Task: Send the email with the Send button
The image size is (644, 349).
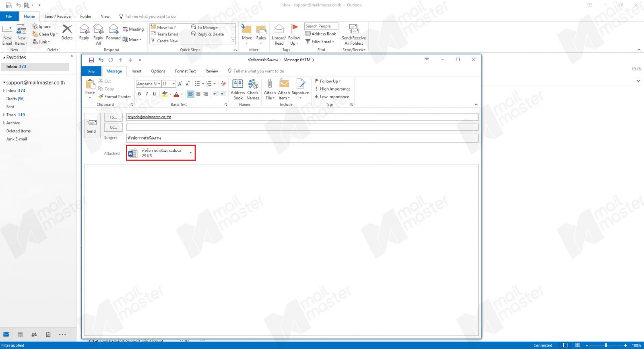Action: pos(91,126)
